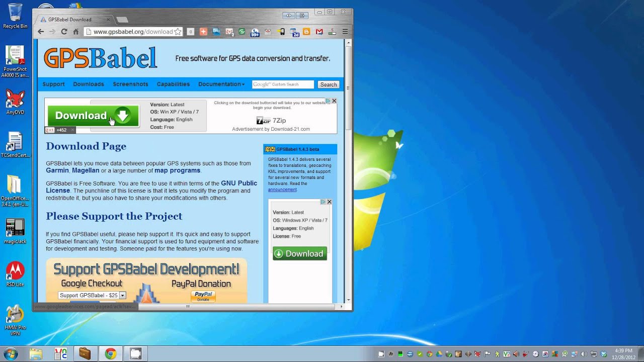This screenshot has width=644, height=362.
Task: Click the Google +1 extension icon
Action: coord(229,32)
